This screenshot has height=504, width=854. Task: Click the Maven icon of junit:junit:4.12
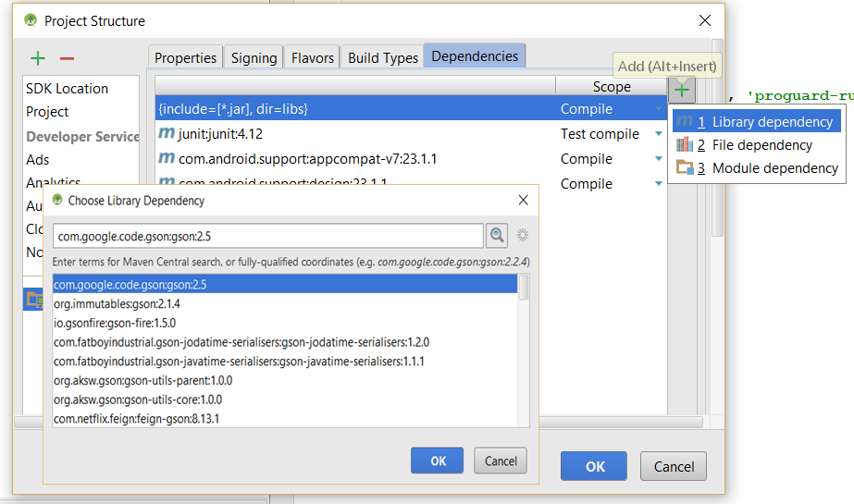coord(167,133)
